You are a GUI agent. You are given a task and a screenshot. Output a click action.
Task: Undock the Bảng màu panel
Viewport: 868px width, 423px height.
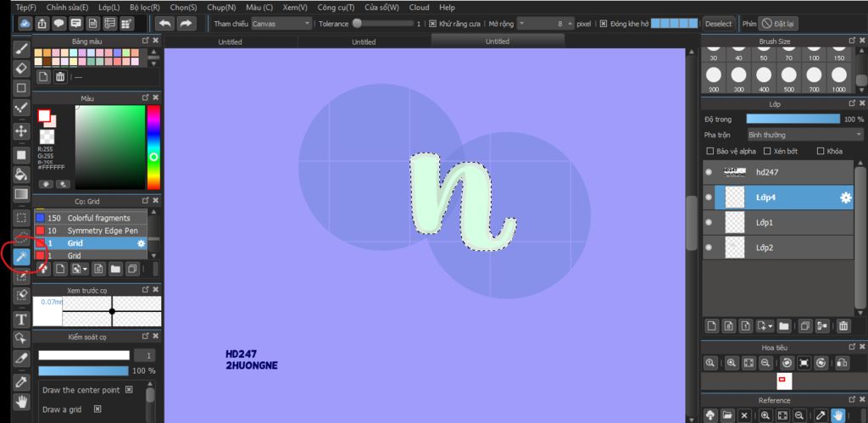[145, 41]
